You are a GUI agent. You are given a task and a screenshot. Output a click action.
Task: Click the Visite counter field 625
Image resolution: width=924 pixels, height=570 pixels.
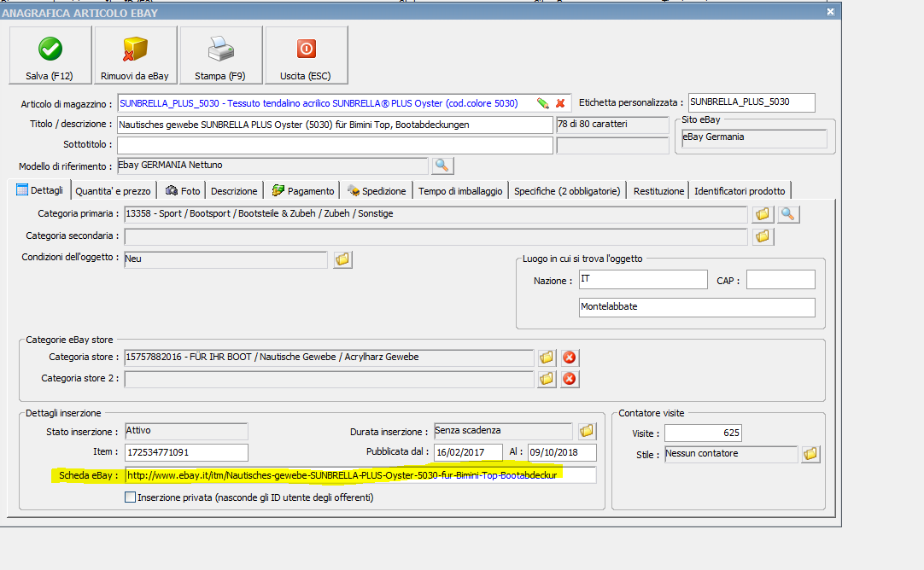(x=703, y=433)
